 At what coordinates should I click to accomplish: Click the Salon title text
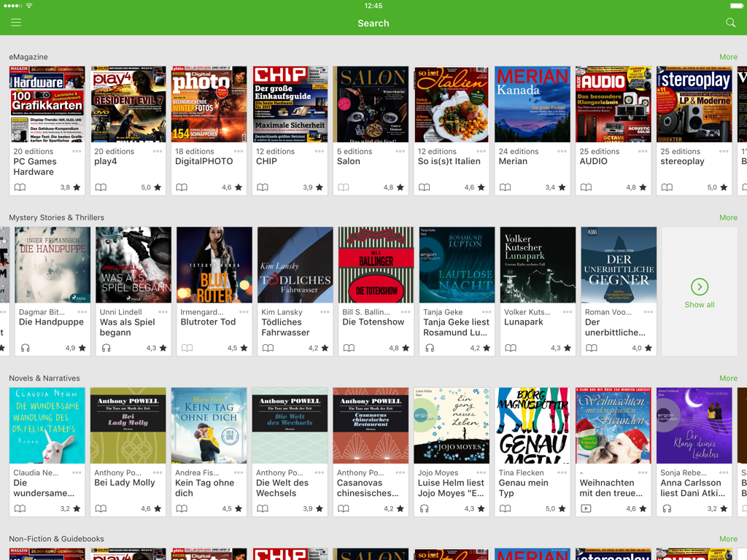pos(348,161)
